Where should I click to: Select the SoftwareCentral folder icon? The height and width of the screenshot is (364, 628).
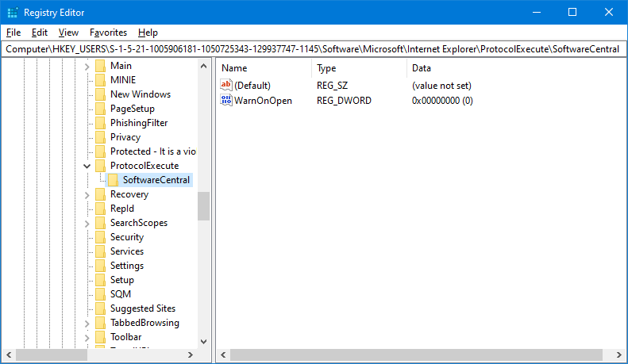click(x=114, y=180)
